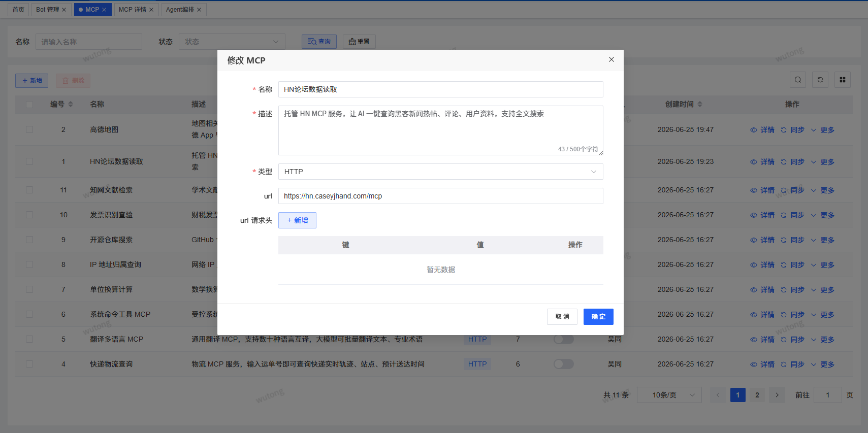Expand 更多 for 高德地图
This screenshot has height=433, width=868.
(822, 130)
